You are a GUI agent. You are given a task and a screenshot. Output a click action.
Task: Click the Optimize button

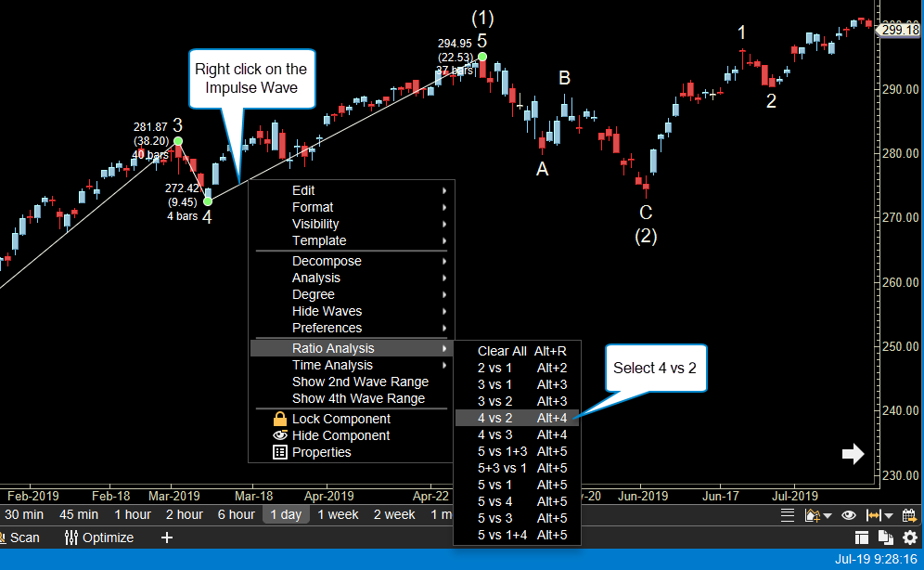point(99,538)
